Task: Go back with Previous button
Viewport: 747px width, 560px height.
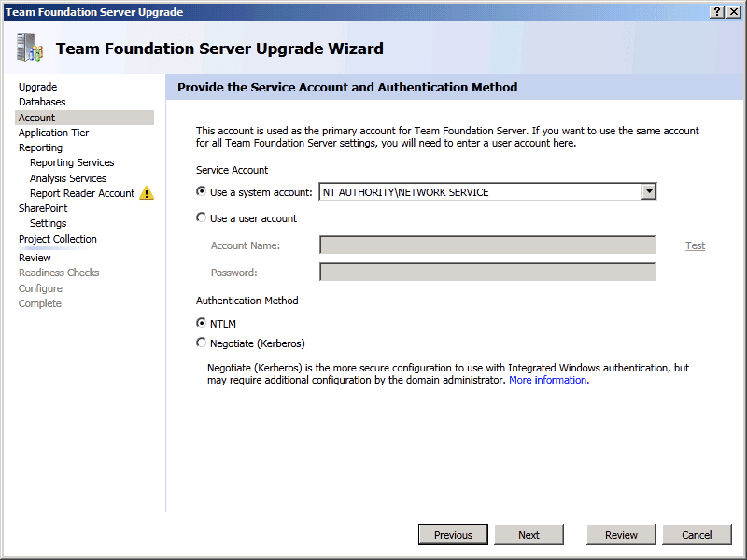Action: [453, 535]
